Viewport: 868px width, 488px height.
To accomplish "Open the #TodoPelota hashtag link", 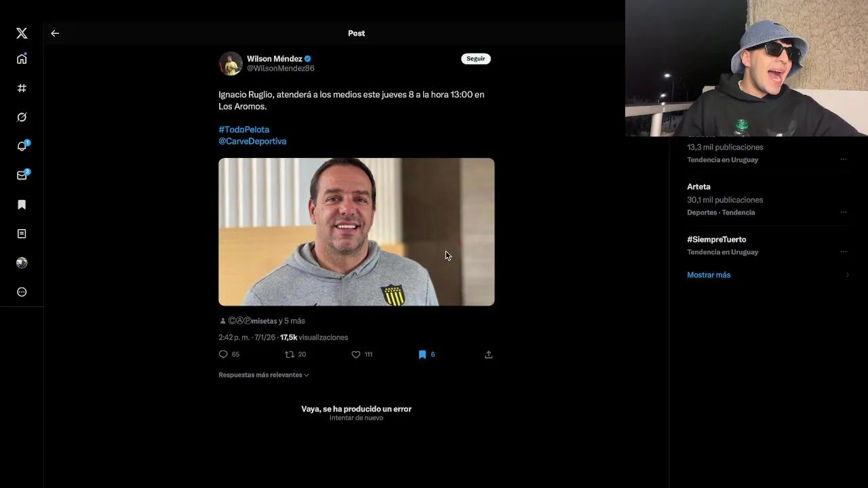I will coord(243,129).
